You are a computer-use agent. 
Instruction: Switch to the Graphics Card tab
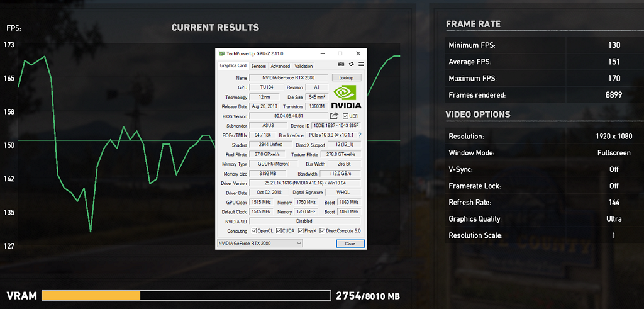[x=233, y=65]
